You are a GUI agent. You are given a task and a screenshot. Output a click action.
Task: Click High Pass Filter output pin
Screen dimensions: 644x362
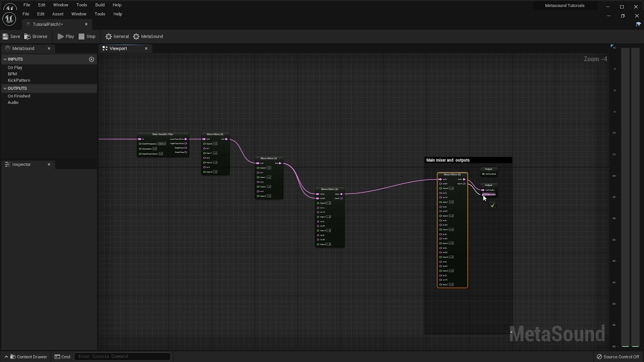tap(186, 143)
